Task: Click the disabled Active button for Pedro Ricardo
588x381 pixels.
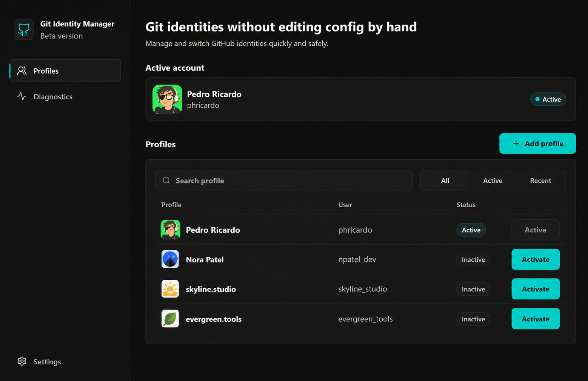Action: tap(536, 230)
